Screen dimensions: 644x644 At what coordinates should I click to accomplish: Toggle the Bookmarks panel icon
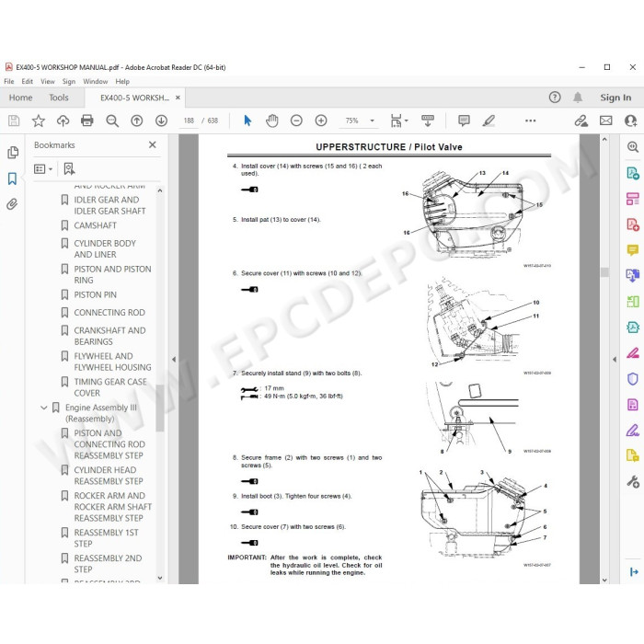click(x=12, y=178)
